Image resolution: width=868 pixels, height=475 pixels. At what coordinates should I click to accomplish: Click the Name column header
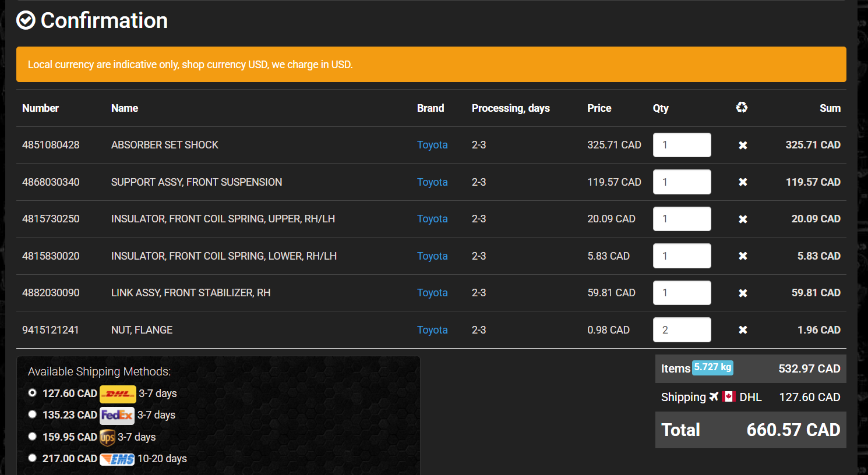click(x=125, y=108)
